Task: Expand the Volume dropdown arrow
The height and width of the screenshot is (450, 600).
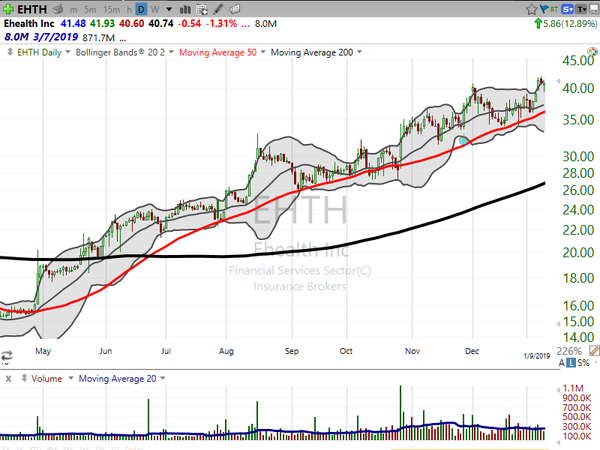Action: [x=71, y=378]
